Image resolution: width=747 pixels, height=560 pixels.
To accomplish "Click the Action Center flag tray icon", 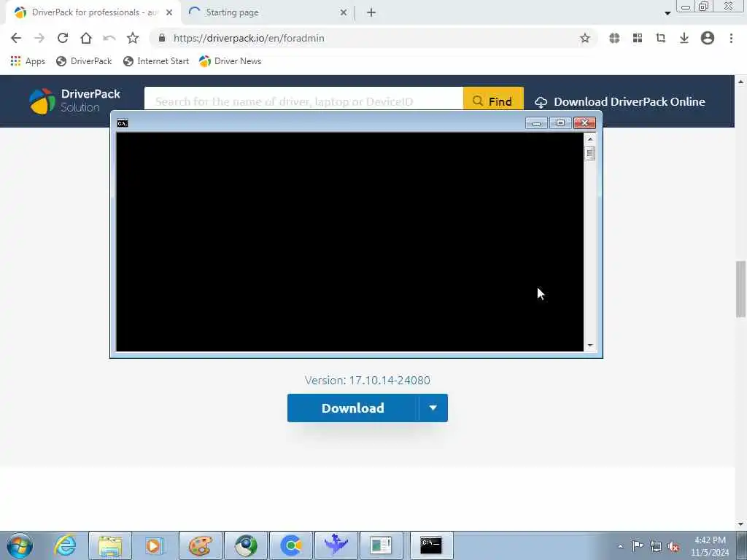I will (x=638, y=546).
